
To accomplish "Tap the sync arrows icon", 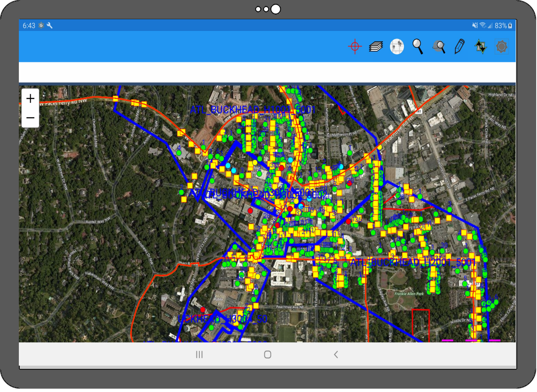I will point(481,46).
